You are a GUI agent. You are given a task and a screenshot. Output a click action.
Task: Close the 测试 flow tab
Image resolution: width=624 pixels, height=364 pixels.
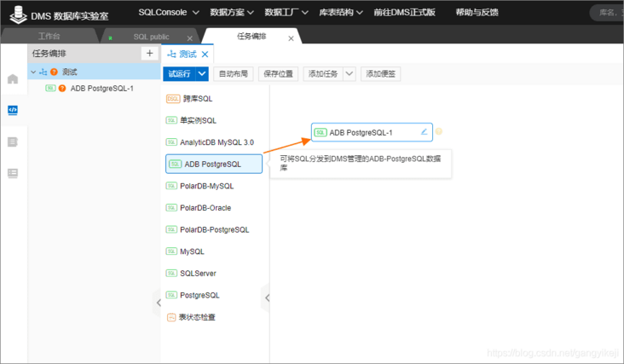pyautogui.click(x=205, y=54)
